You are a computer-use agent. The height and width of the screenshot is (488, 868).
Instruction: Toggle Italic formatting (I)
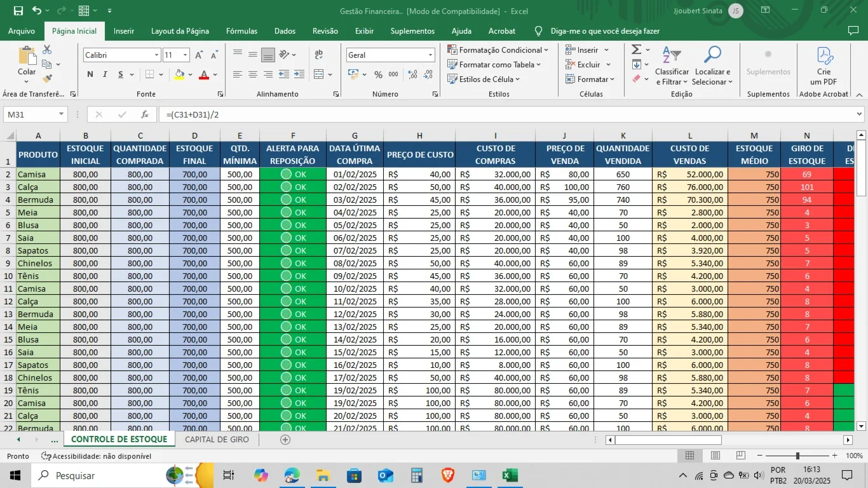pos(105,74)
